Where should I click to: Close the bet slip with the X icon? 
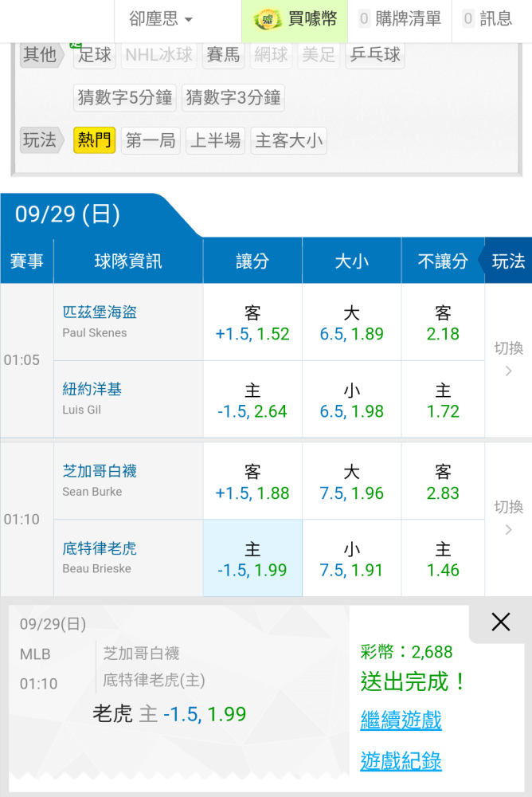(x=500, y=622)
